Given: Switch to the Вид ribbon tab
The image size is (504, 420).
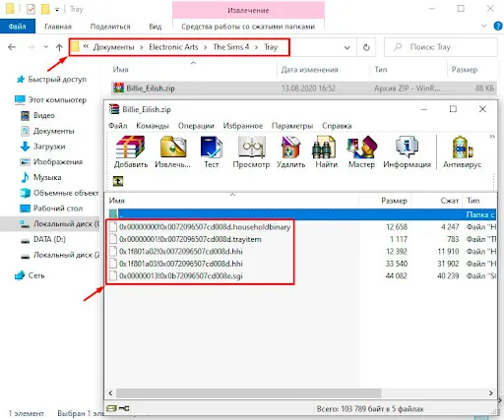Looking at the screenshot, I should click(x=155, y=27).
